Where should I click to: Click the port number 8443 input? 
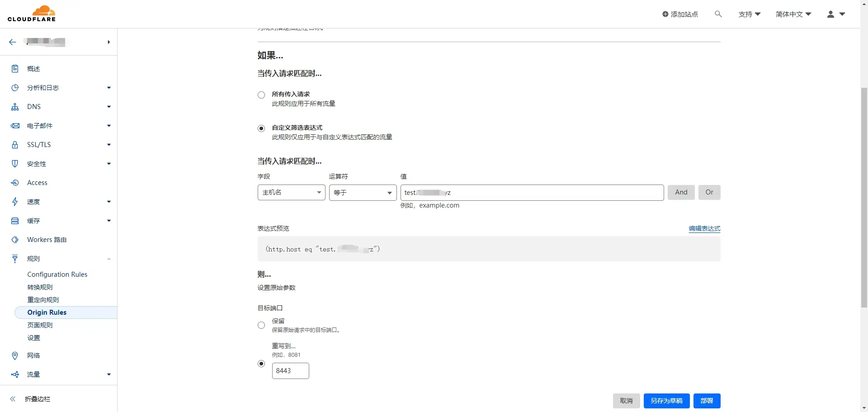[x=291, y=371]
